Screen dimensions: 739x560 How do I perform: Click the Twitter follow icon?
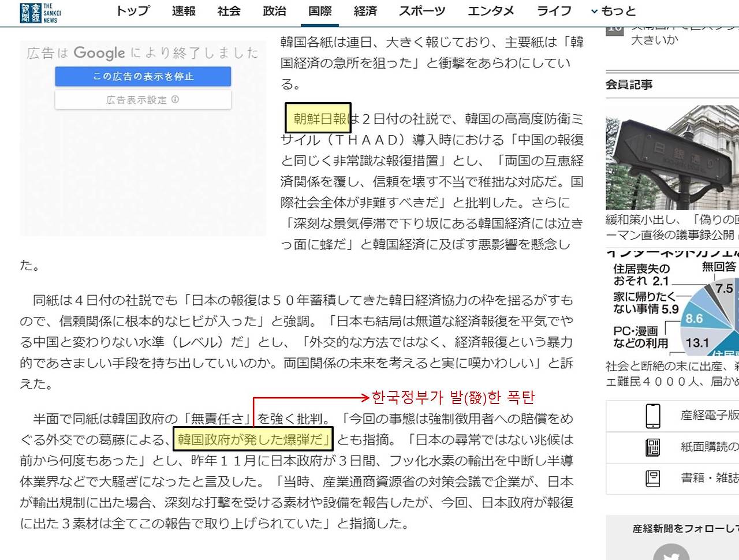tap(671, 554)
